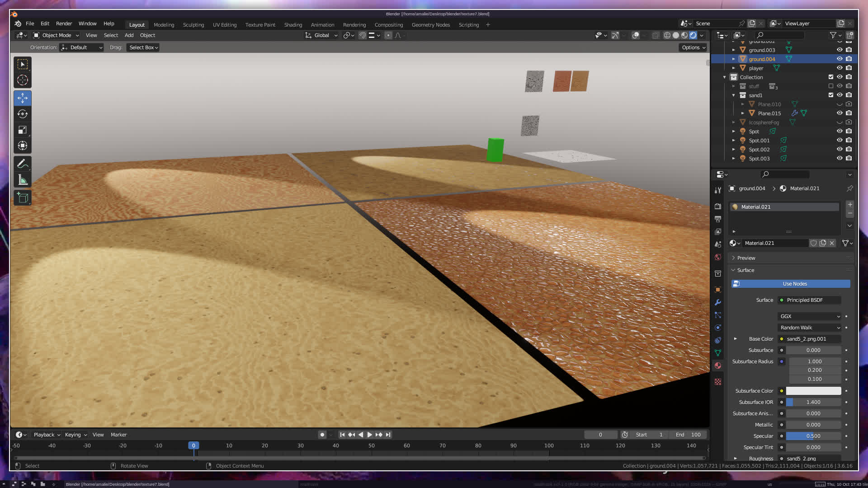Expand the player object in outliner
868x488 pixels.
click(x=734, y=68)
